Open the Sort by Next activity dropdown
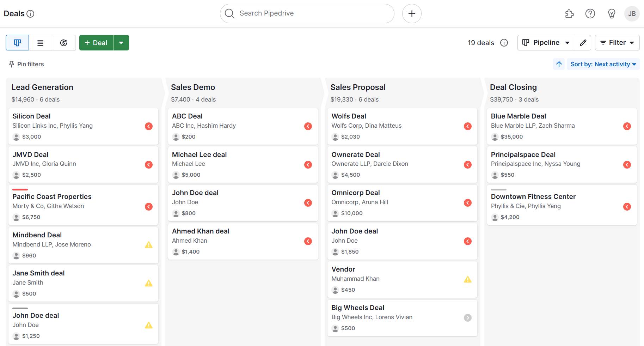The width and height of the screenshot is (644, 346). 603,64
